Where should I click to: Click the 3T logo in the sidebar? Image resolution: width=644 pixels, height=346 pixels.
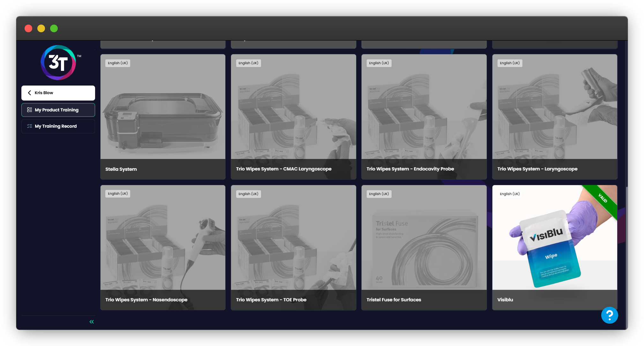point(58,63)
